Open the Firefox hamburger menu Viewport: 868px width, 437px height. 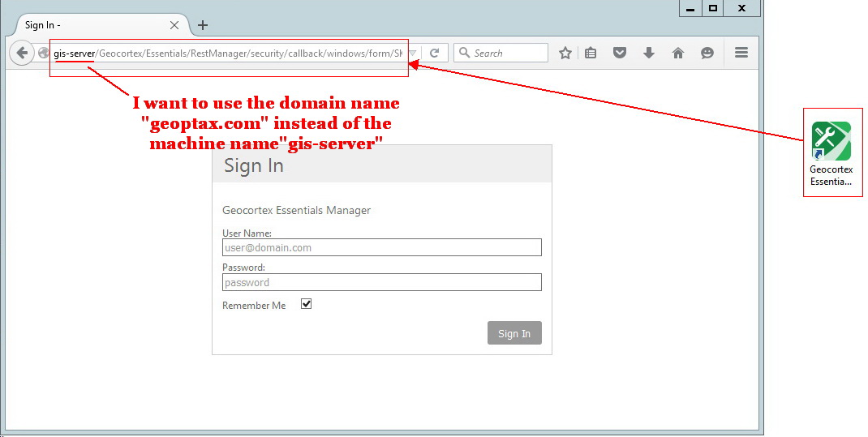pos(741,53)
